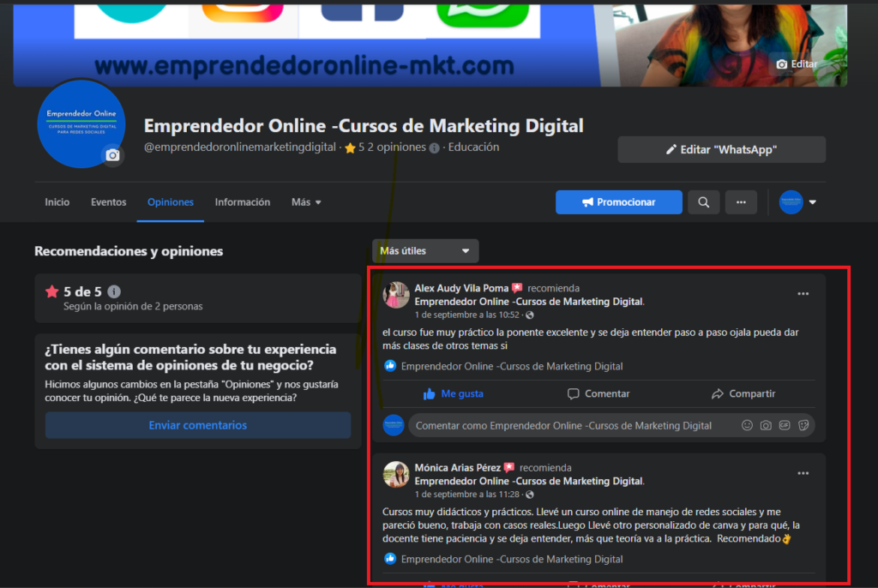
Task: Click info icon next to 5 de 5
Action: pyautogui.click(x=114, y=291)
